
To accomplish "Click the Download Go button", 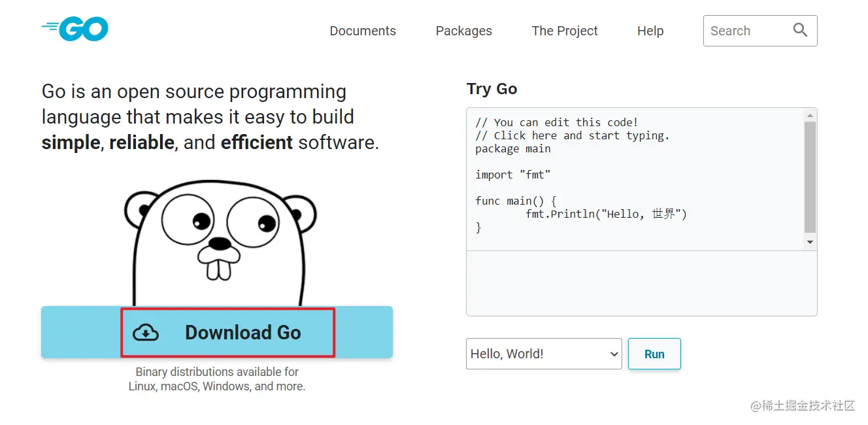I will click(217, 332).
